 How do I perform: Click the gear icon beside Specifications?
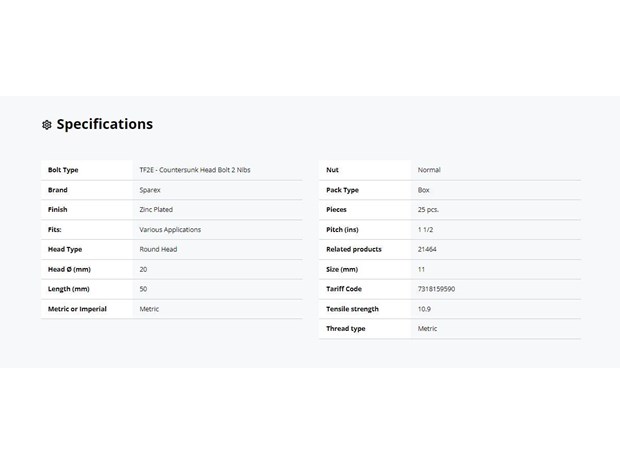(47, 125)
